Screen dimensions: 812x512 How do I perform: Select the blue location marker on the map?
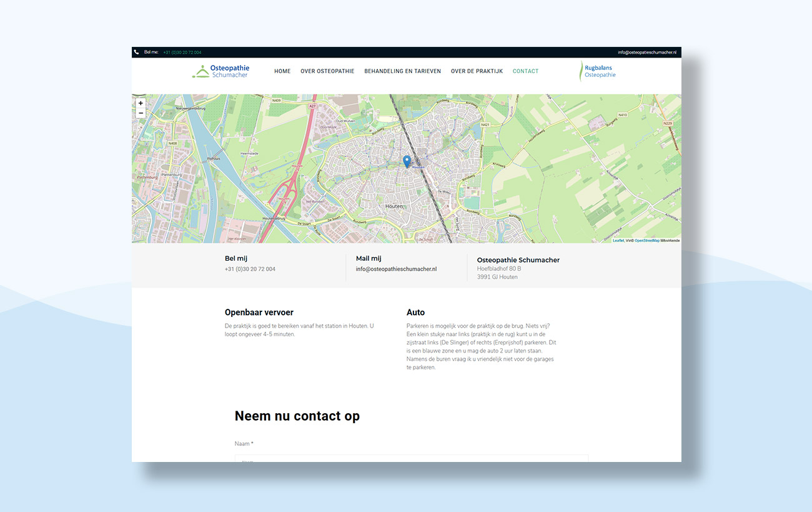(x=407, y=161)
